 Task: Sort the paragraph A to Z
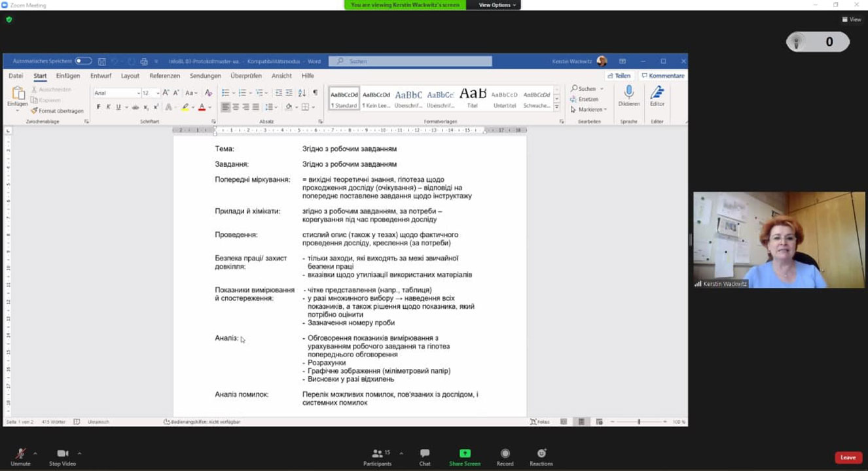point(302,93)
